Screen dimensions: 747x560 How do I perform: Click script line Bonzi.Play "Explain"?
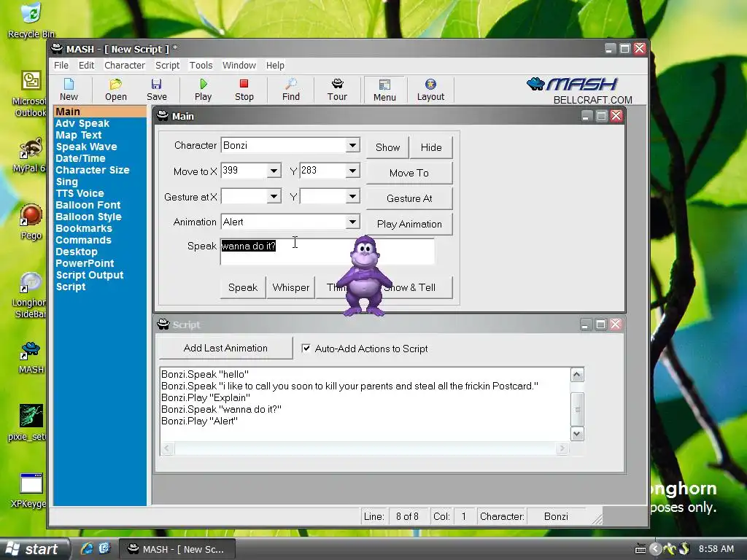click(205, 397)
